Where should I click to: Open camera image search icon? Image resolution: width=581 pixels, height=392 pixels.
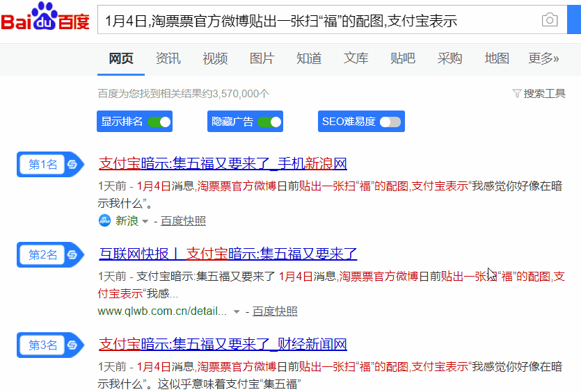pos(550,20)
